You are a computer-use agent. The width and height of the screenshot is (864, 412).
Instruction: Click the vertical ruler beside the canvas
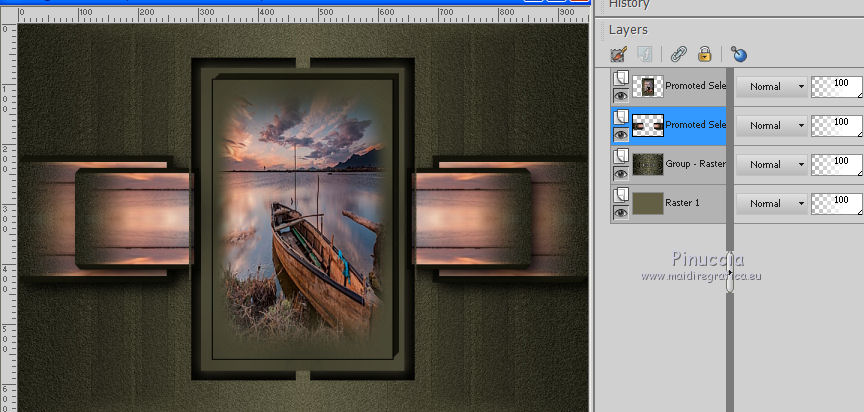(x=9, y=218)
